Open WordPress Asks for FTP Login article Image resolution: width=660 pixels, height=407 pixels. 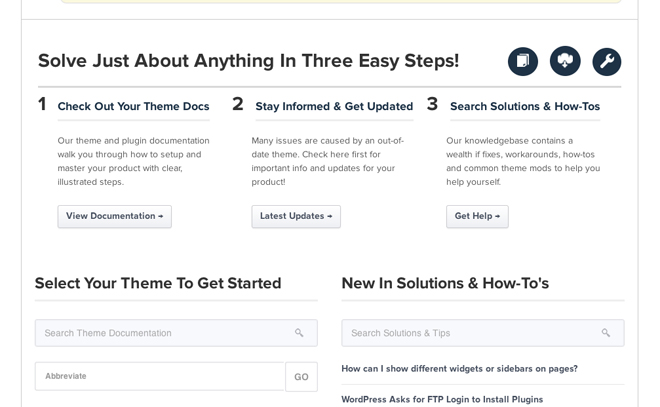[442, 399]
